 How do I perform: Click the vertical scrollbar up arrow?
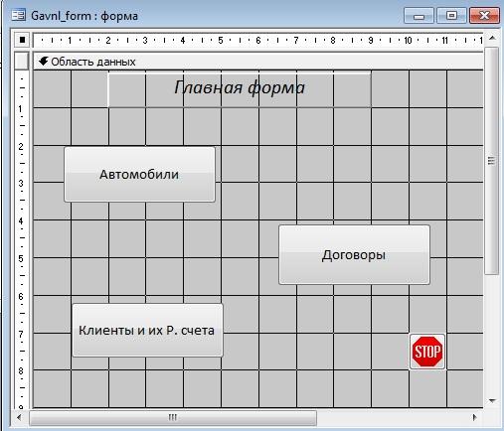[492, 38]
